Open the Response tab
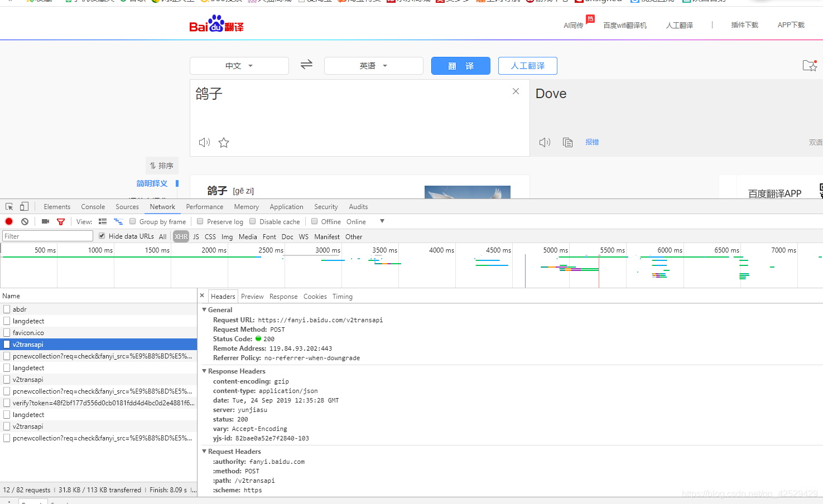The height and width of the screenshot is (504, 823). [283, 296]
